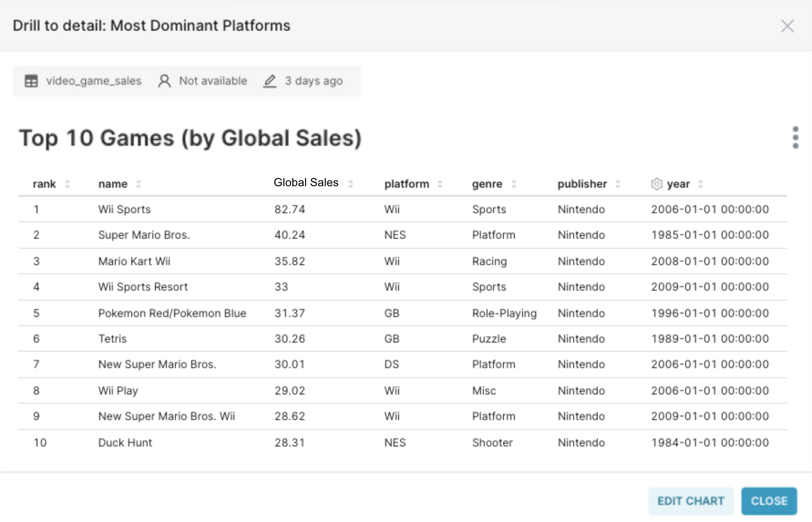
Task: Click the Global Sales column header
Action: click(306, 182)
